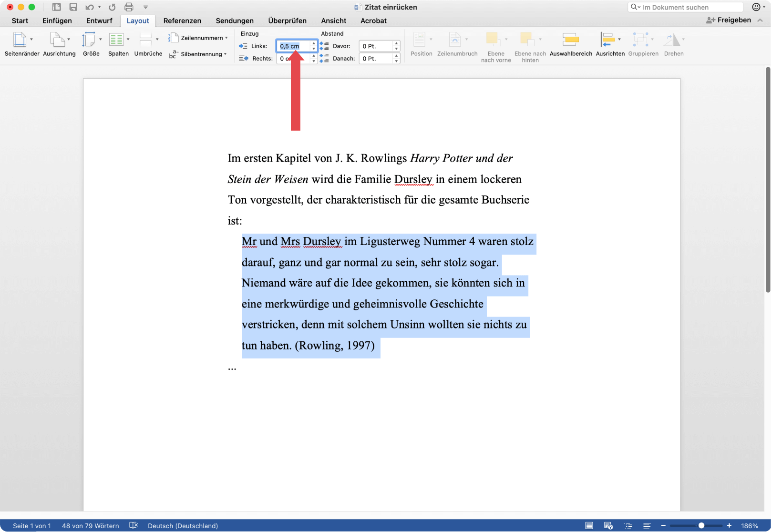Click Seite 1 von 1 in status bar
Viewport: 772px width, 532px height.
[x=32, y=526]
